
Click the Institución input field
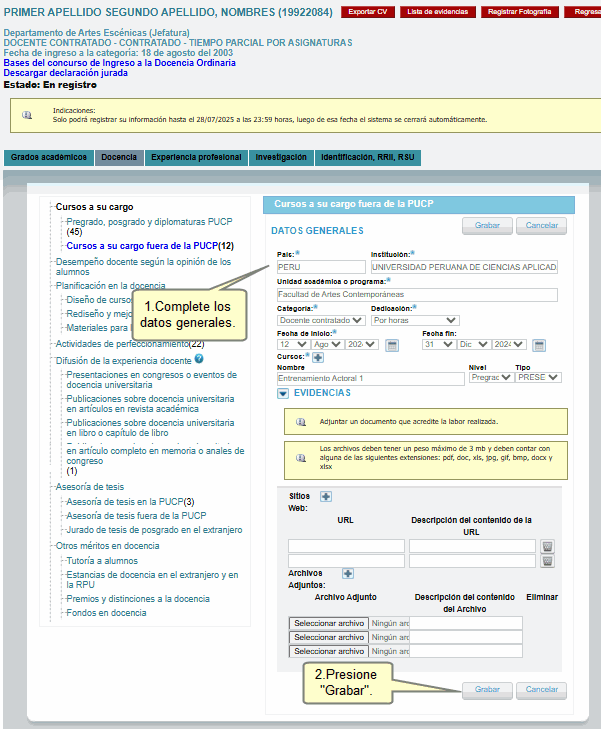pyautogui.click(x=464, y=267)
